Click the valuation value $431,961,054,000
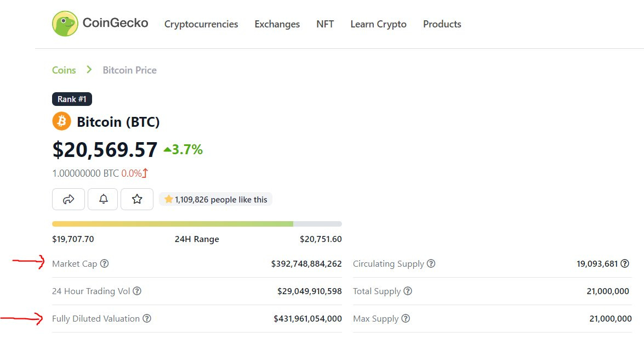This screenshot has width=644, height=360. point(307,318)
